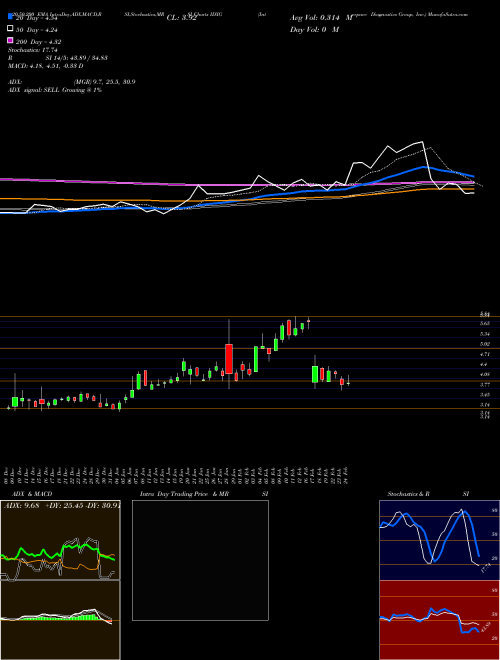The height and width of the screenshot is (660, 500).
Task: Open the blue Stochastics chart panel
Action: 439,540
